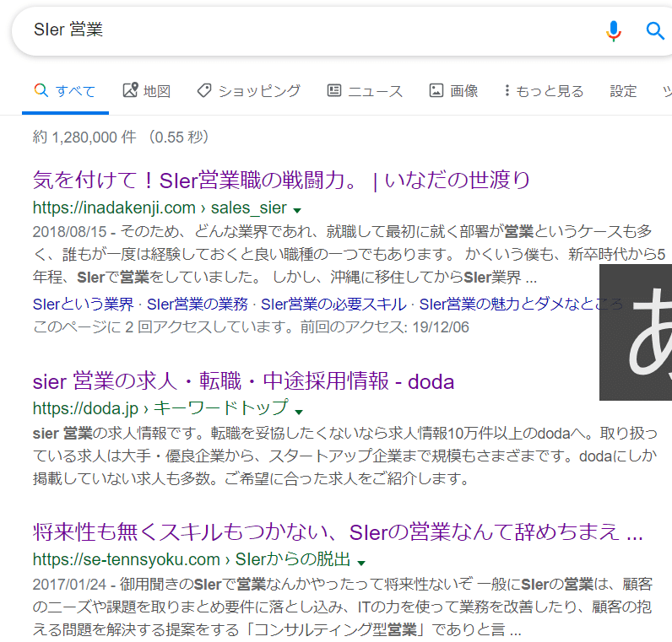Open sitelink 'SIerという業界'
This screenshot has width=672, height=642.
[83, 304]
